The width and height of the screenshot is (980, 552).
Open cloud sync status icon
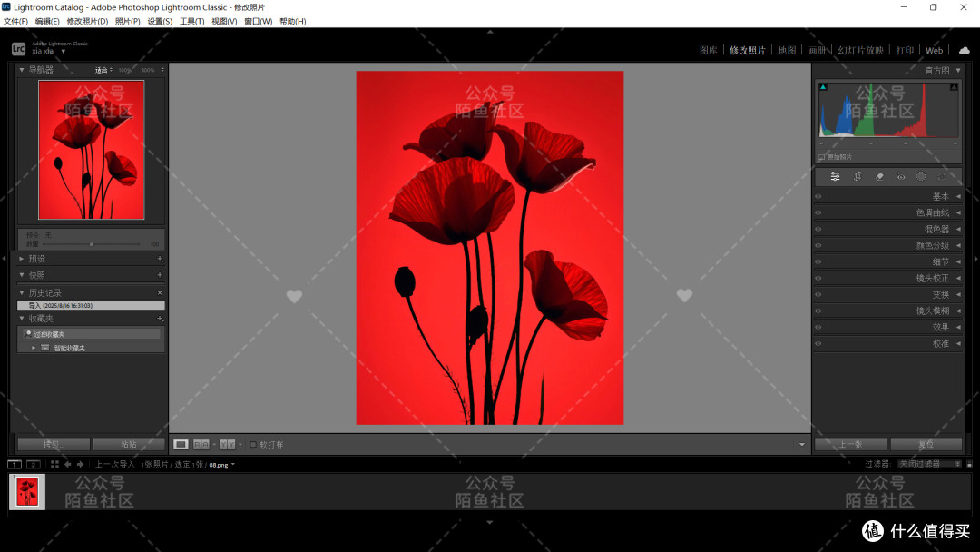pyautogui.click(x=965, y=50)
